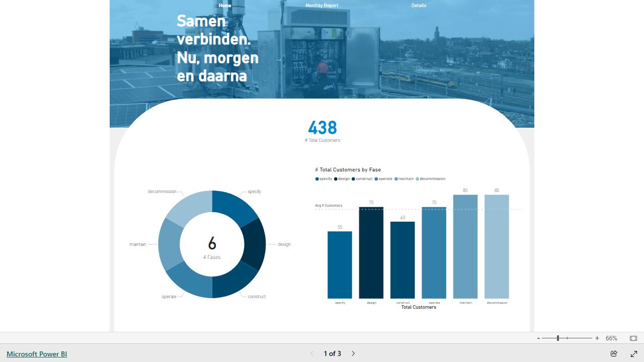Zoom in using the plus icon
The height and width of the screenshot is (362, 644).
point(597,338)
